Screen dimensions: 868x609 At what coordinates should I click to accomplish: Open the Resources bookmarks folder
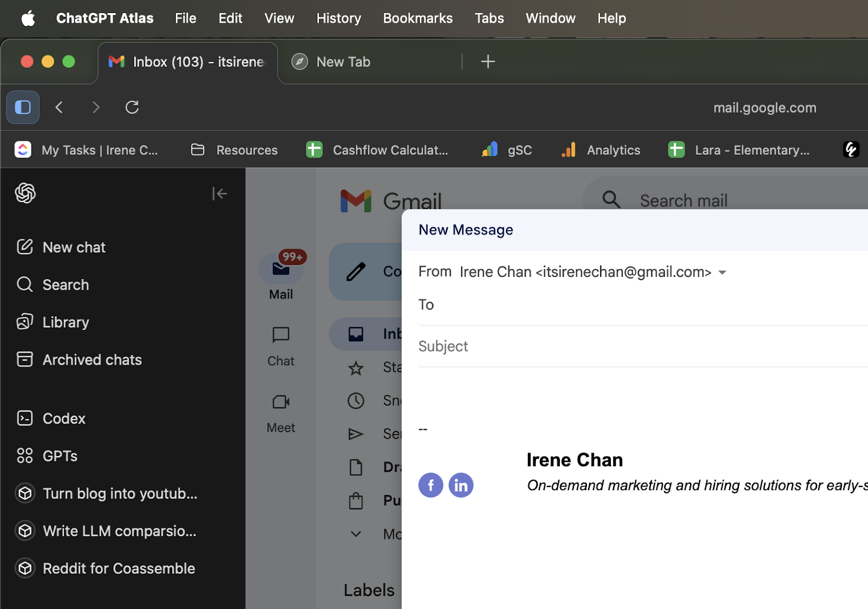click(x=234, y=150)
